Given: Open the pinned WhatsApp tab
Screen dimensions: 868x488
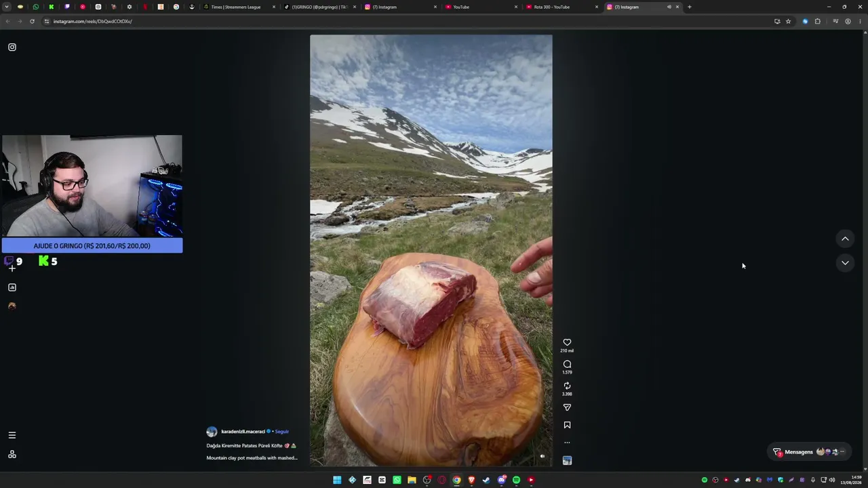Looking at the screenshot, I should 36,7.
